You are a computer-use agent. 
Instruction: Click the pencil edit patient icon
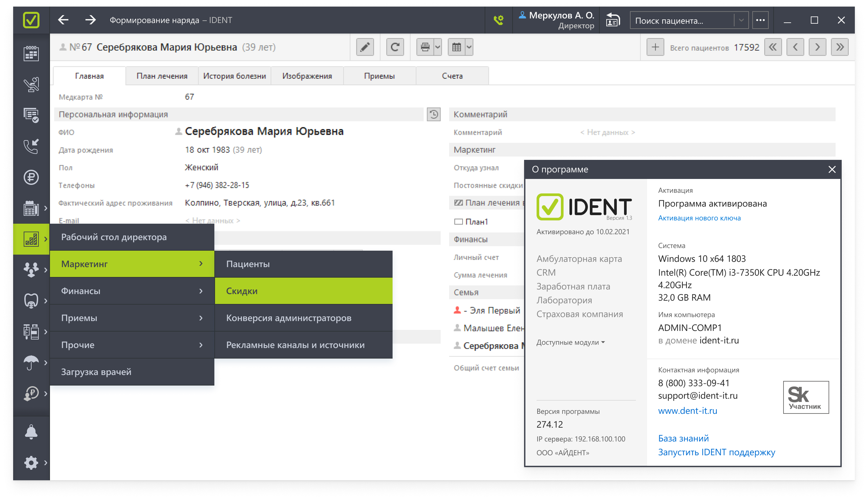pyautogui.click(x=365, y=47)
